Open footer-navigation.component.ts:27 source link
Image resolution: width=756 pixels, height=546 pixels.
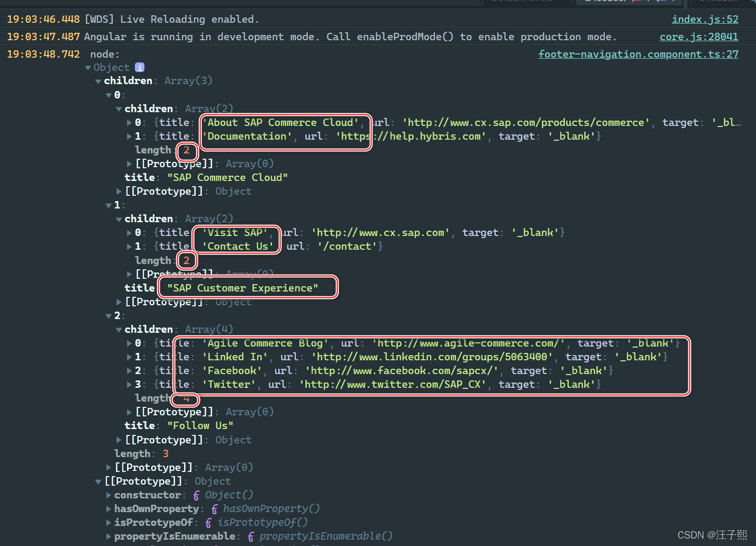639,54
